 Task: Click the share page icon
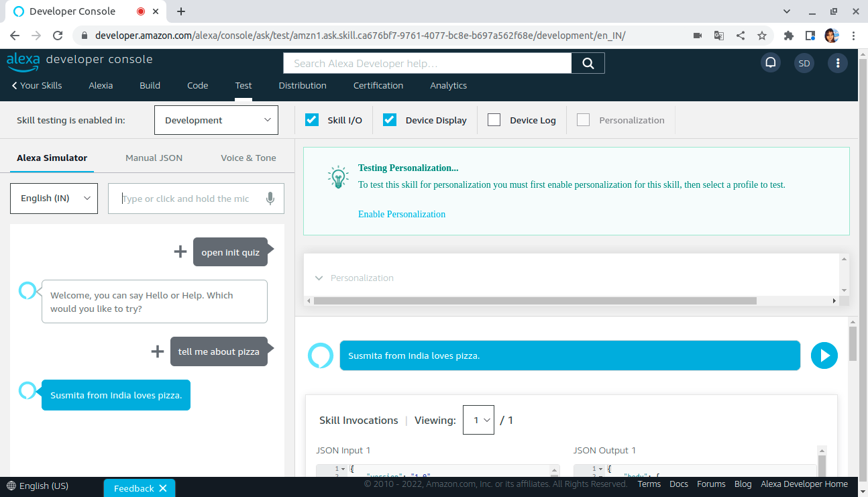[x=741, y=36]
